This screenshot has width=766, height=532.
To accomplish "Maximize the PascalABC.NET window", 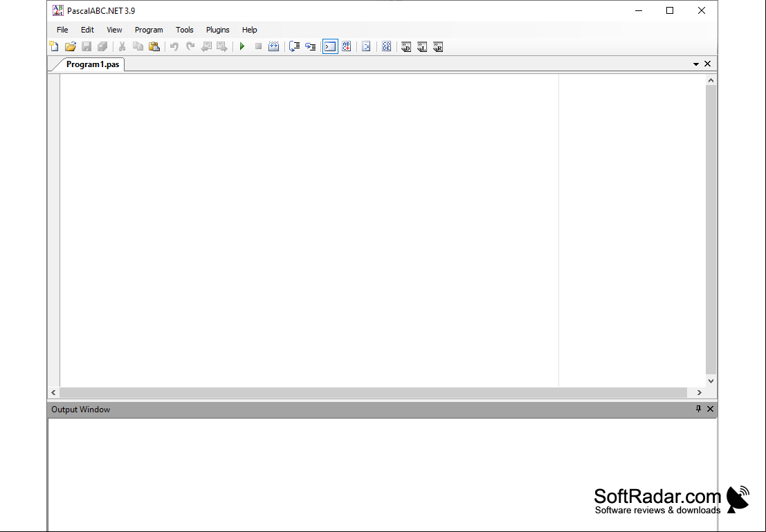I will click(x=670, y=11).
